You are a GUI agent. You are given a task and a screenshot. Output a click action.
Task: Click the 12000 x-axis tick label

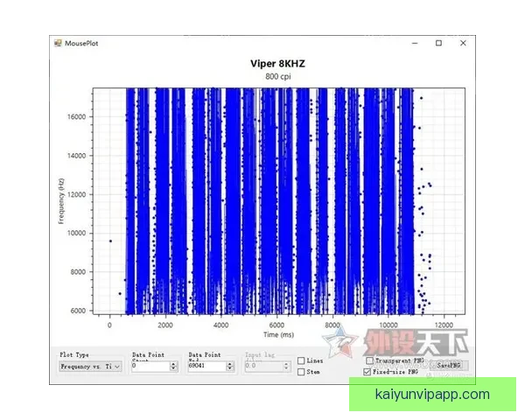tap(444, 325)
